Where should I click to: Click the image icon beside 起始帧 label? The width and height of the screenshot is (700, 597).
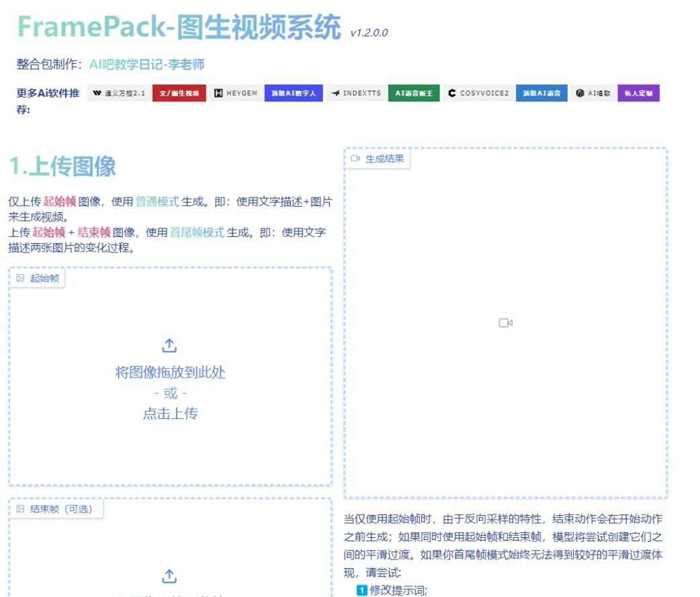click(20, 278)
